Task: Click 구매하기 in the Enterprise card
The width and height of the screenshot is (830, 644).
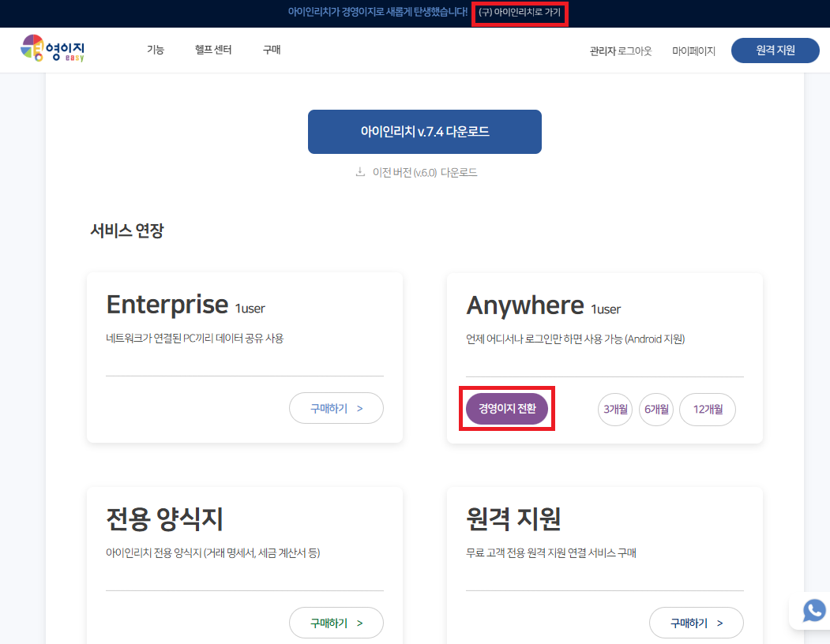Action: click(336, 408)
